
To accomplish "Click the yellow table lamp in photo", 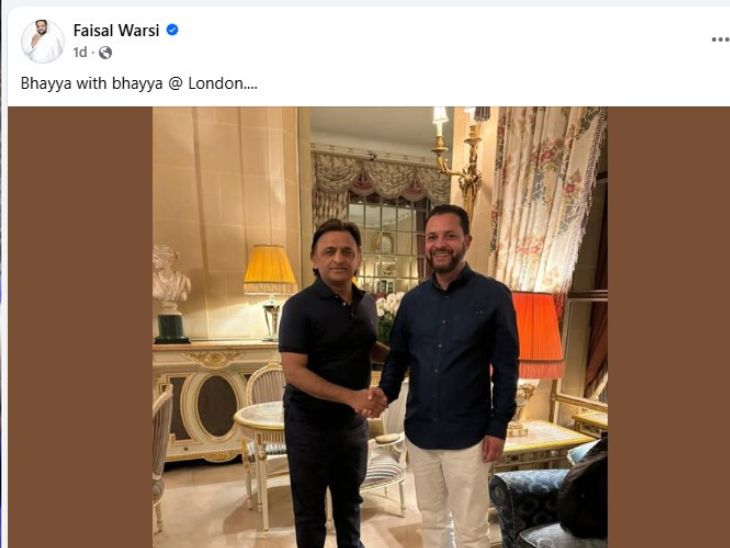I will pos(270,272).
